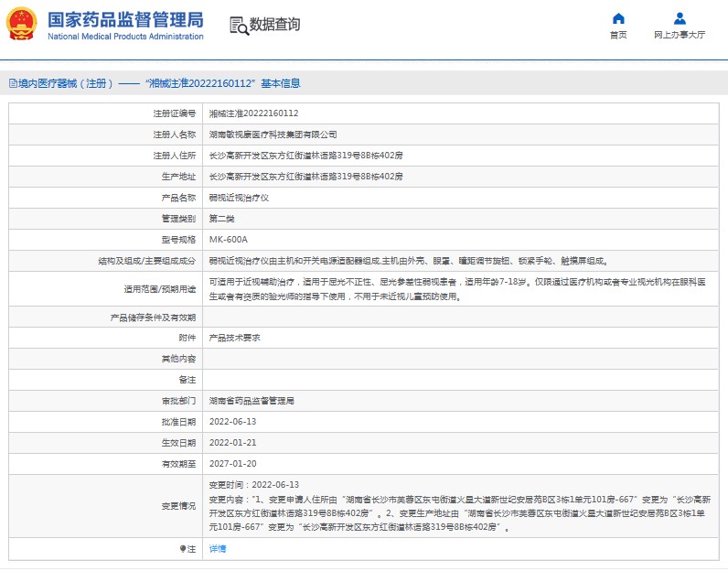
Task: Click the 变更情况 label
Action: coord(178,506)
